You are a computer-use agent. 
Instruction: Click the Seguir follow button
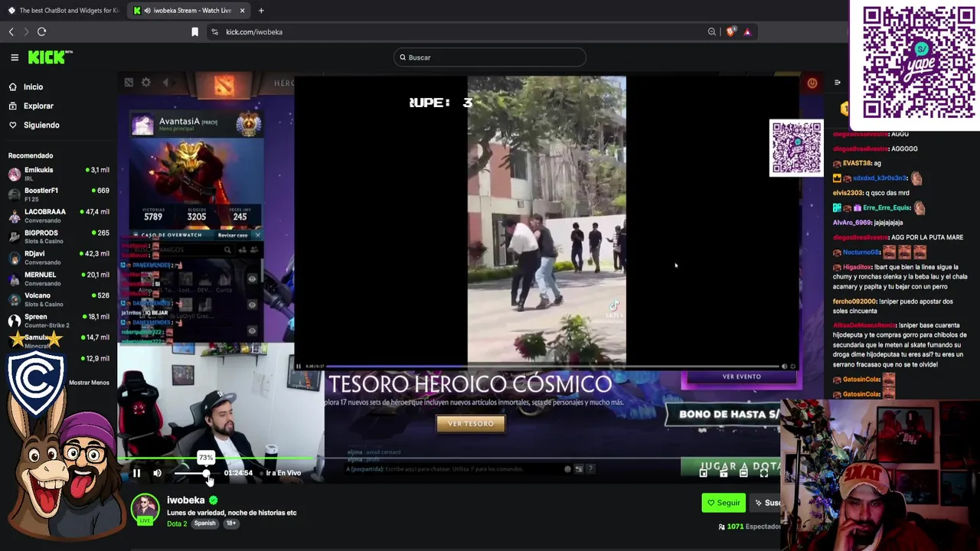tap(724, 503)
